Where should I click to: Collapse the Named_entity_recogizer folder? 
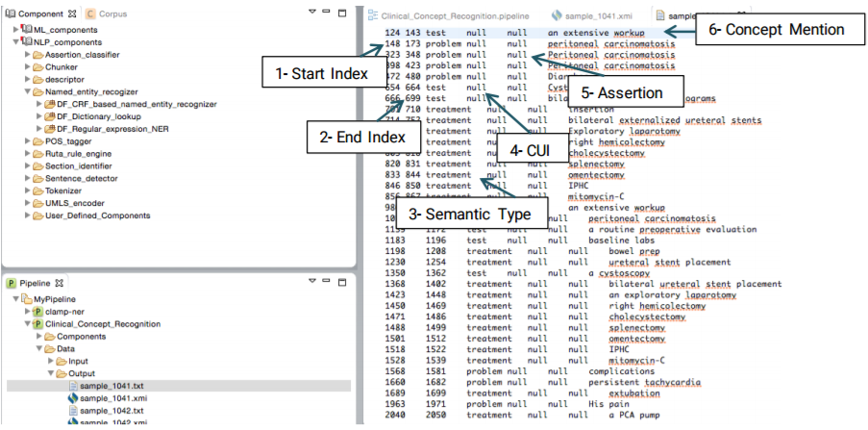coord(26,92)
